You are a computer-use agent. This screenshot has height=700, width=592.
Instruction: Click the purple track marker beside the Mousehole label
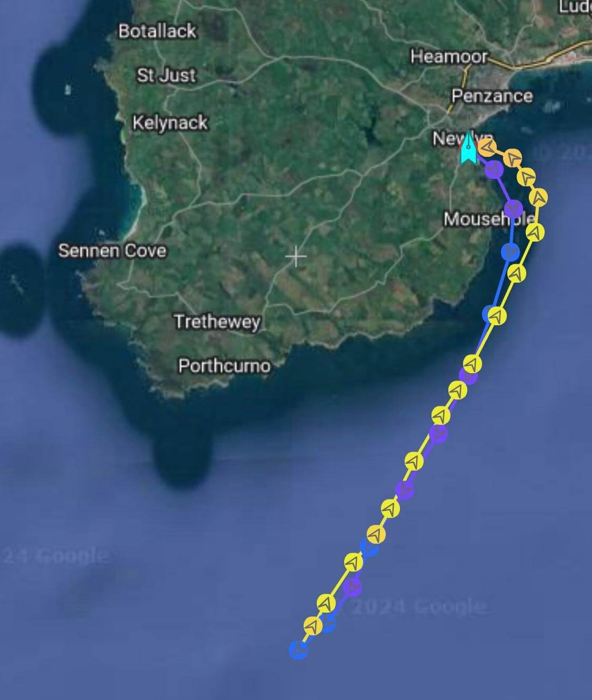(513, 208)
